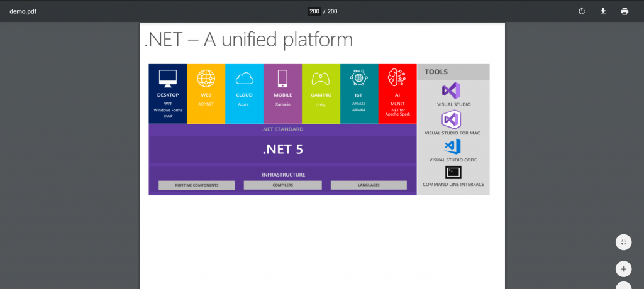Click the 'ARM64' text
644x289 pixels.
(x=358, y=110)
